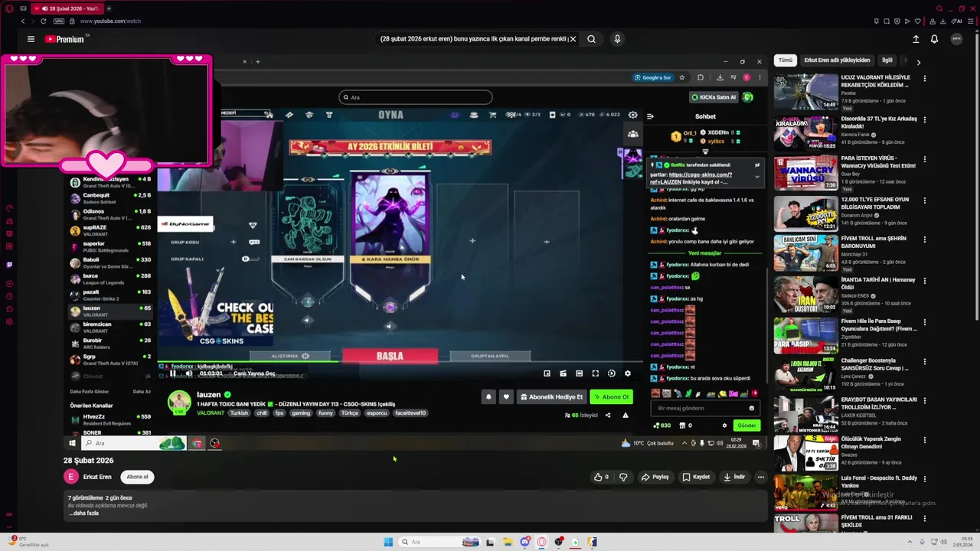The width and height of the screenshot is (980, 551).
Task: Reload the page in Opera
Action: tap(43, 21)
